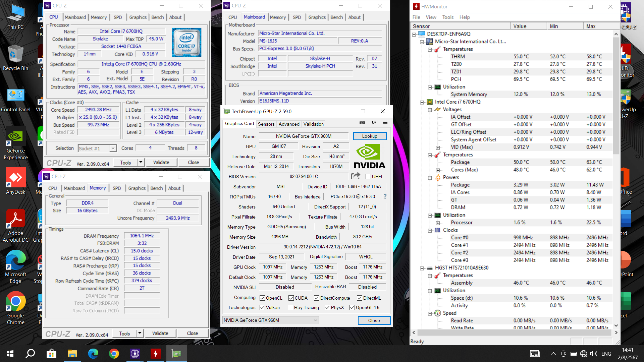Click Bus Interface question mark in GPU-Z

385,196
